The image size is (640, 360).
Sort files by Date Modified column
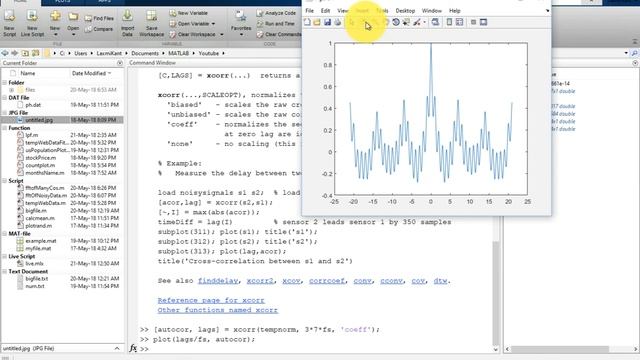[x=91, y=73]
